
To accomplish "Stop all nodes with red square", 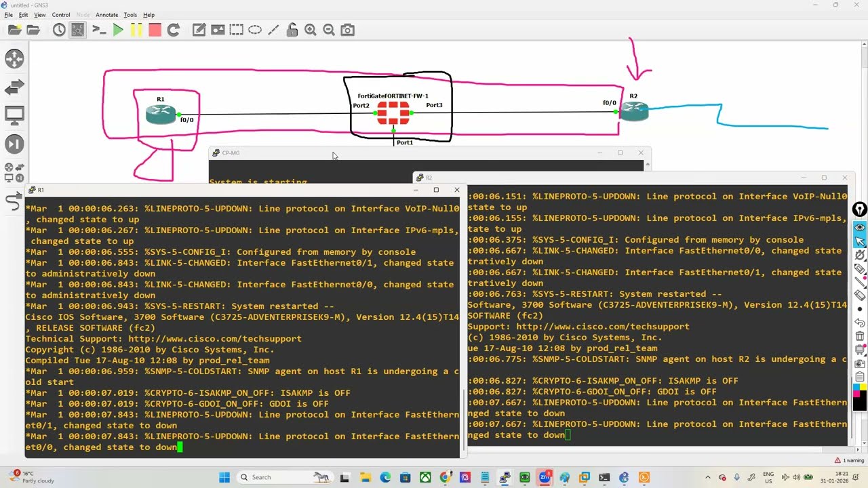I will (x=155, y=30).
